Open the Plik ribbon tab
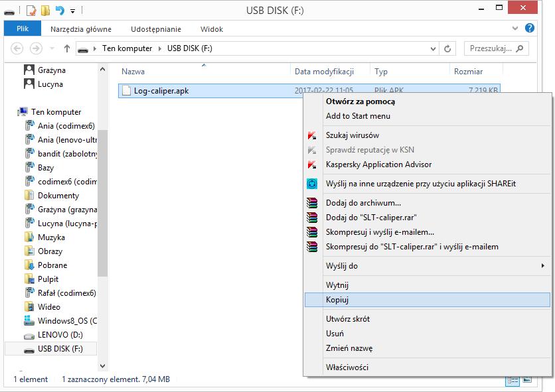Viewport: 555px width, 392px height. pyautogui.click(x=23, y=29)
